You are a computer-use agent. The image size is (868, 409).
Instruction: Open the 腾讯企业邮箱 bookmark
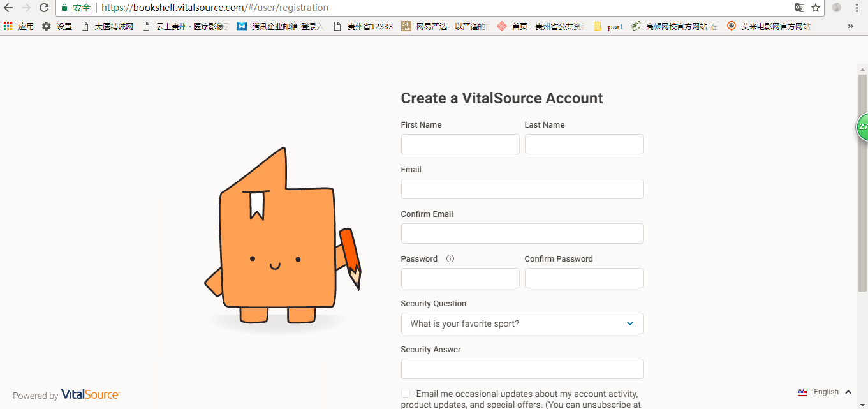[280, 26]
